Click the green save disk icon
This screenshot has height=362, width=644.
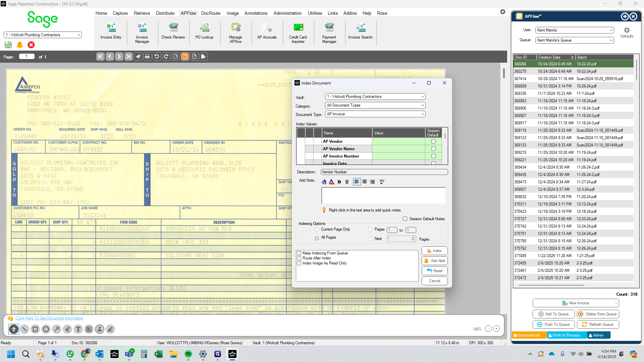tap(8, 45)
